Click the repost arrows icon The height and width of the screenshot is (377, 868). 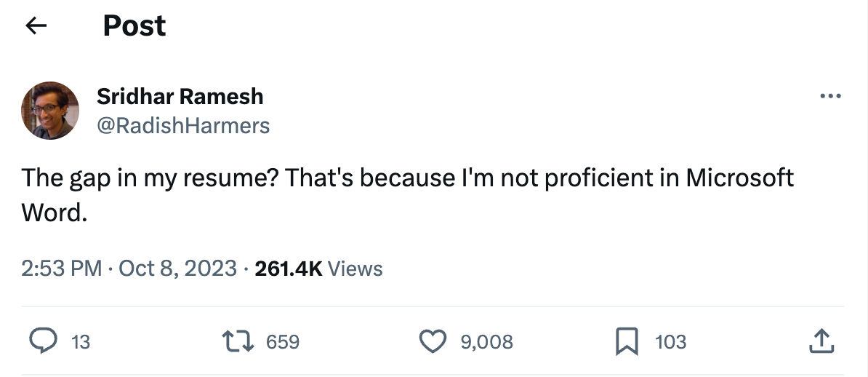pos(239,341)
